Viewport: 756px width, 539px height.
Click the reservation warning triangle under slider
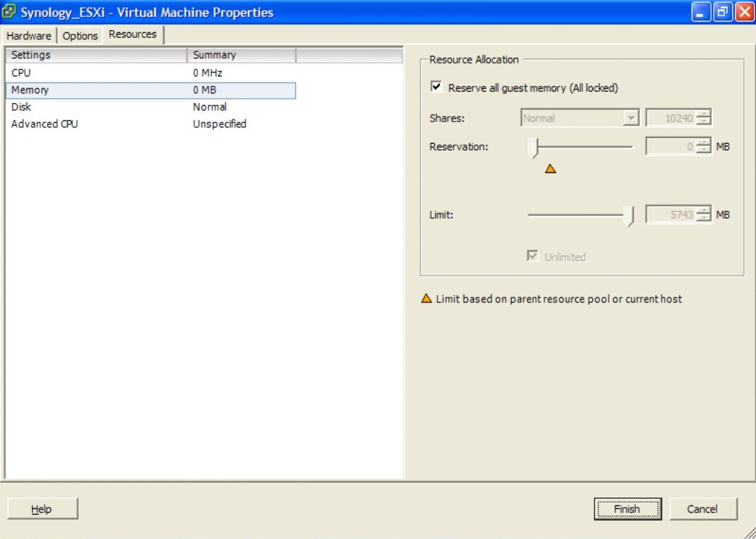click(x=550, y=169)
